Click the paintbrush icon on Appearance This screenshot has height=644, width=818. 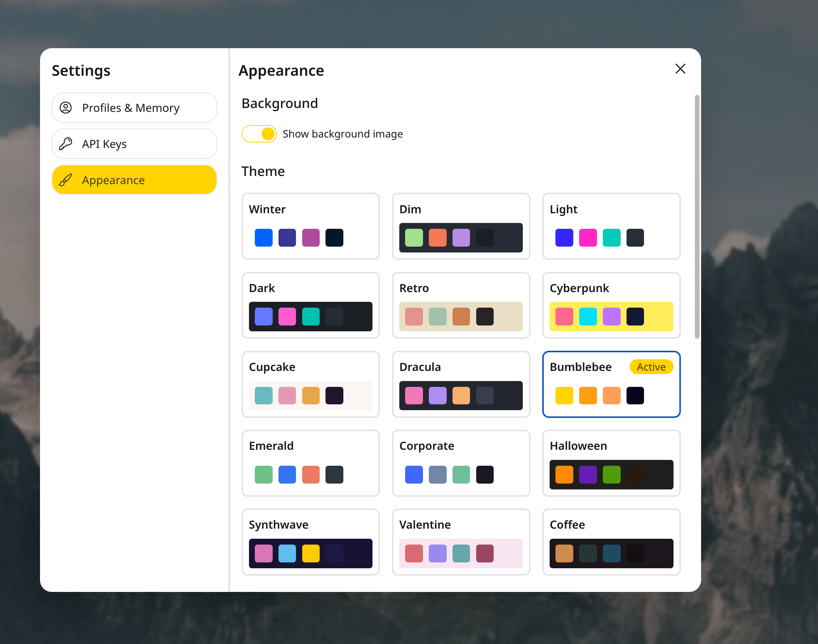point(65,179)
